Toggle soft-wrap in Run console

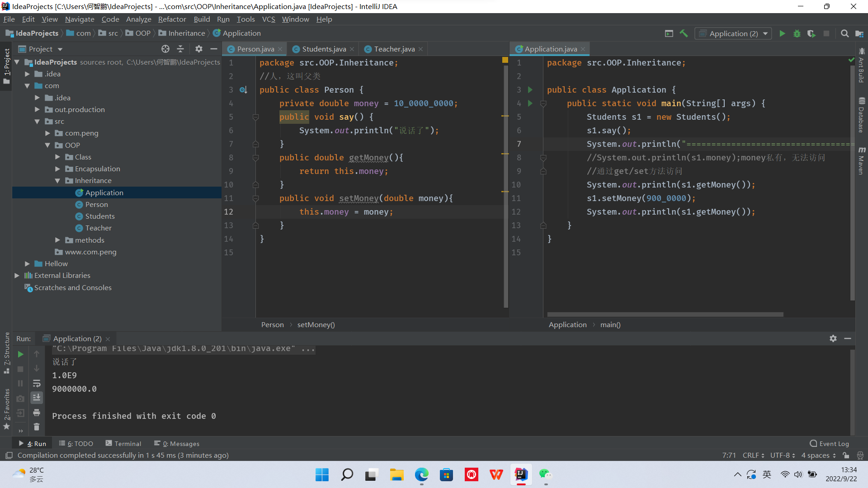tap(37, 383)
